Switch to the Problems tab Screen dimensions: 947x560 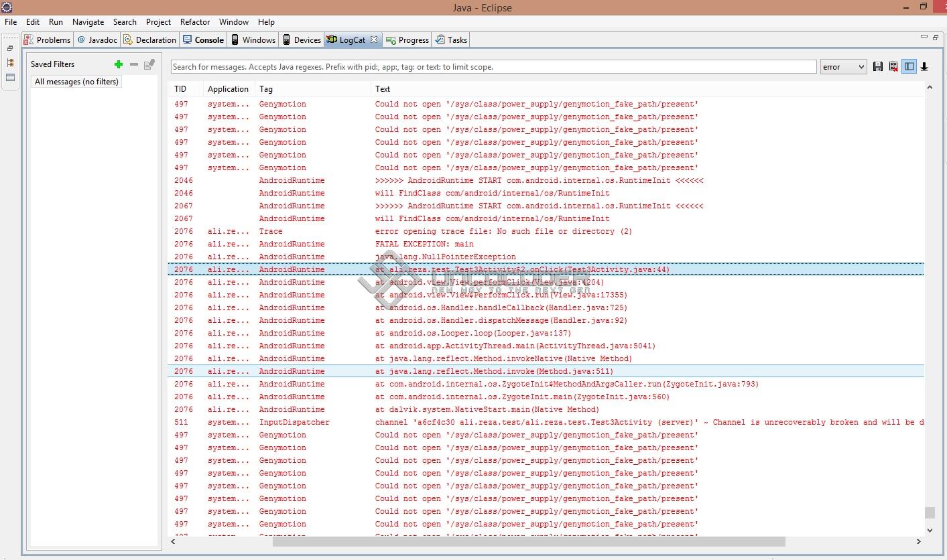click(47, 40)
